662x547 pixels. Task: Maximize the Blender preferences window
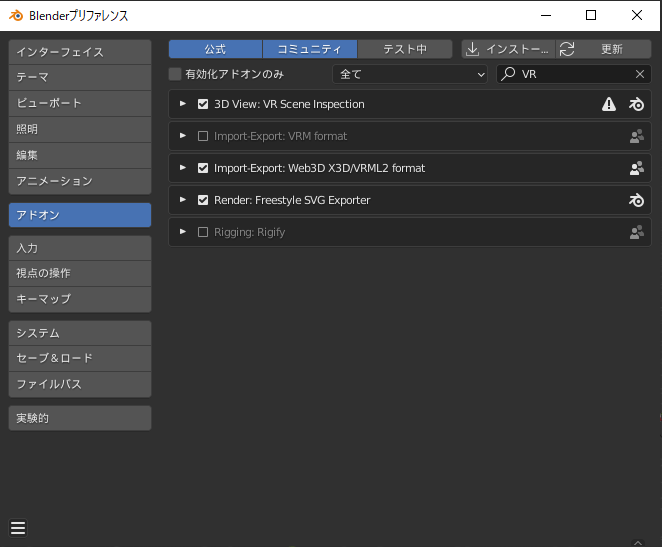tap(591, 16)
